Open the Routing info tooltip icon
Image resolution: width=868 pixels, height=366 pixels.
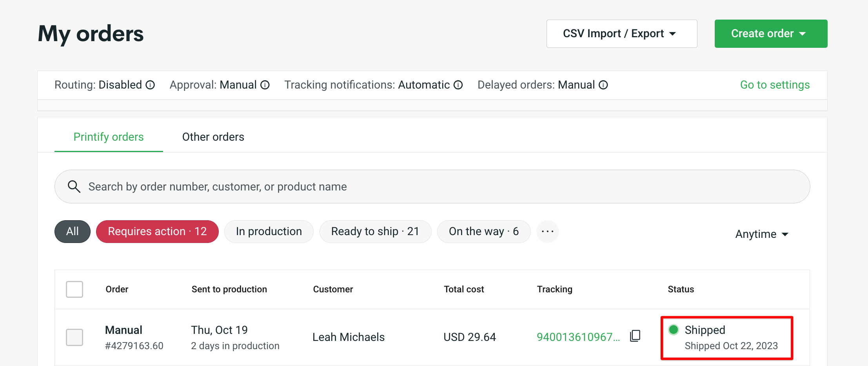(x=150, y=85)
